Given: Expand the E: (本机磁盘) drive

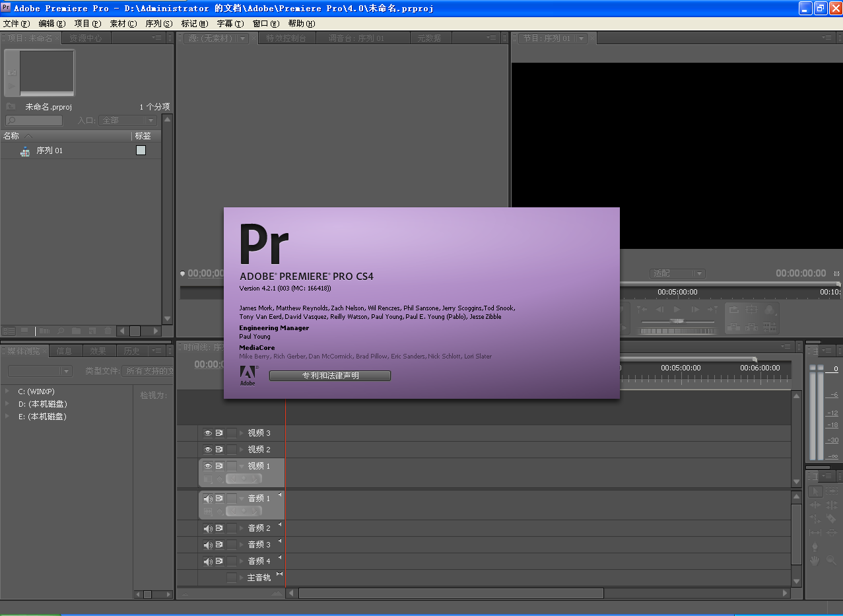Looking at the screenshot, I should (x=7, y=417).
